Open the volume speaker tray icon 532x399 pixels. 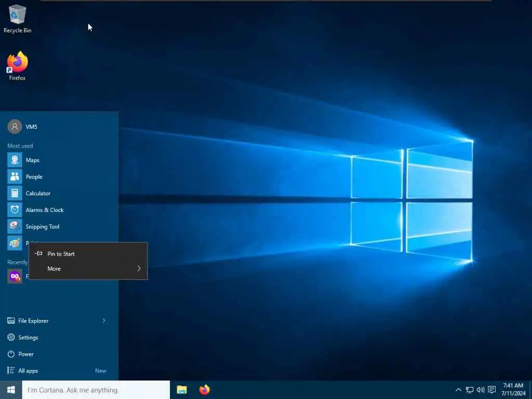[x=481, y=390]
